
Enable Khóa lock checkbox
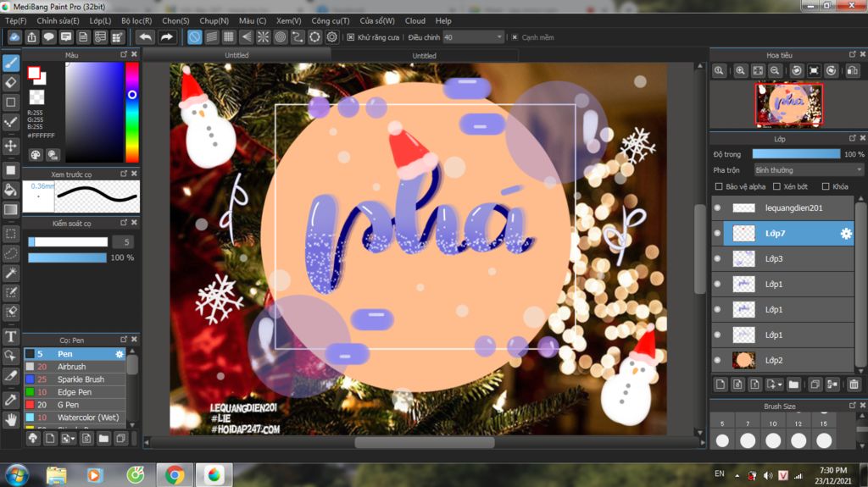[x=826, y=186]
